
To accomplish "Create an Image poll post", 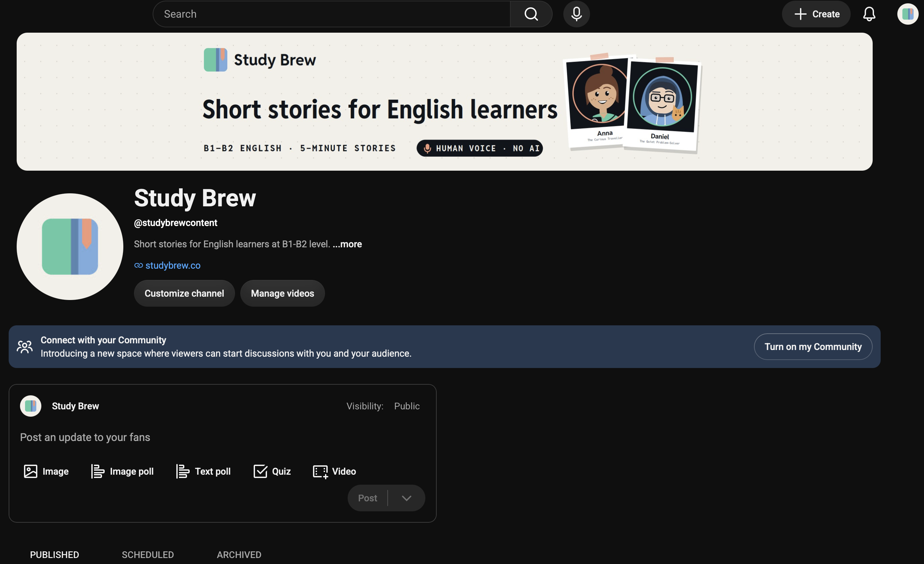I will (x=122, y=471).
